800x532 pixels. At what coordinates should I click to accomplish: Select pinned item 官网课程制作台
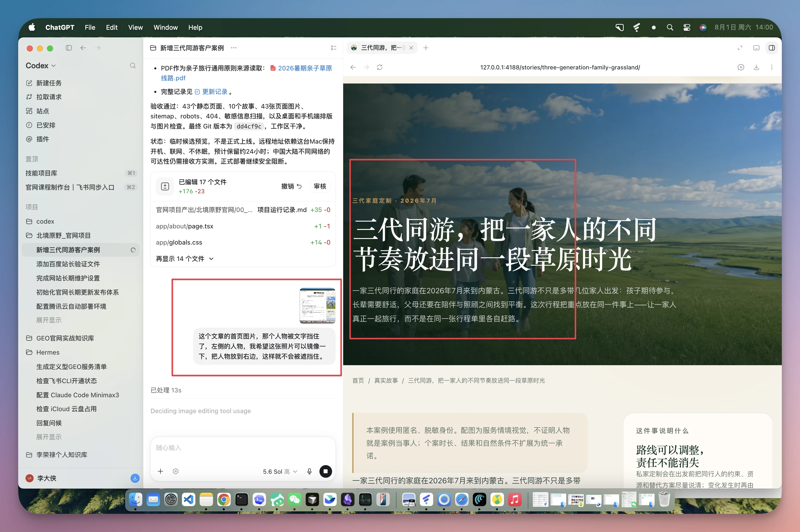pyautogui.click(x=81, y=187)
